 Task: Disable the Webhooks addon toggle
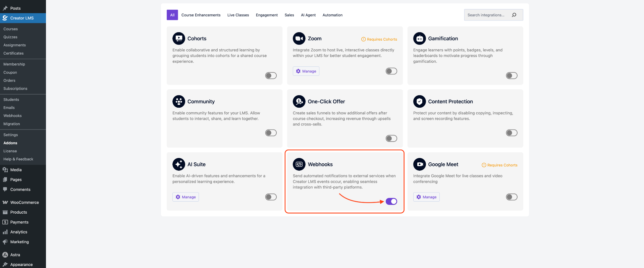click(391, 201)
